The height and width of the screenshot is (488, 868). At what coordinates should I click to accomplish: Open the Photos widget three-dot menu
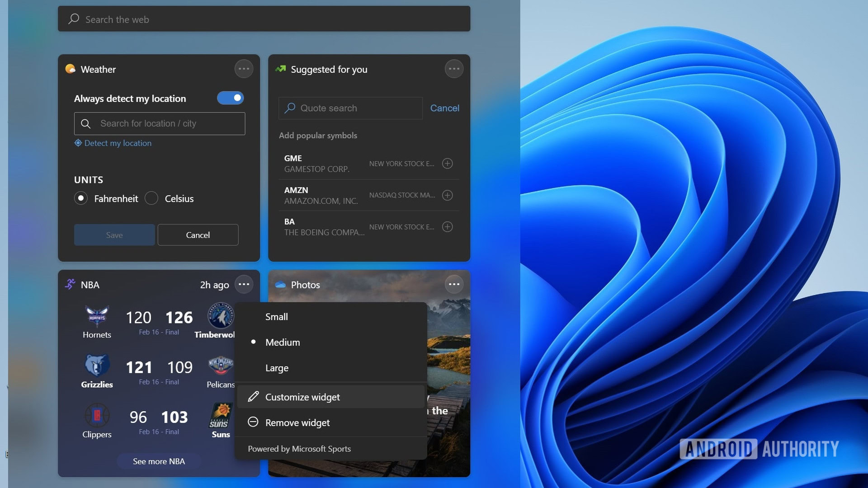[x=454, y=284]
